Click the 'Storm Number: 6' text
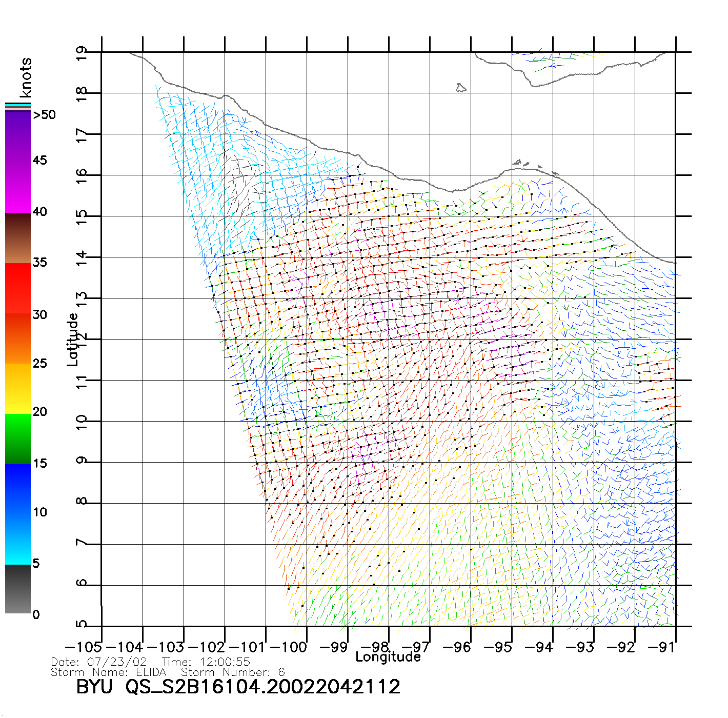728x718 pixels. point(233,672)
